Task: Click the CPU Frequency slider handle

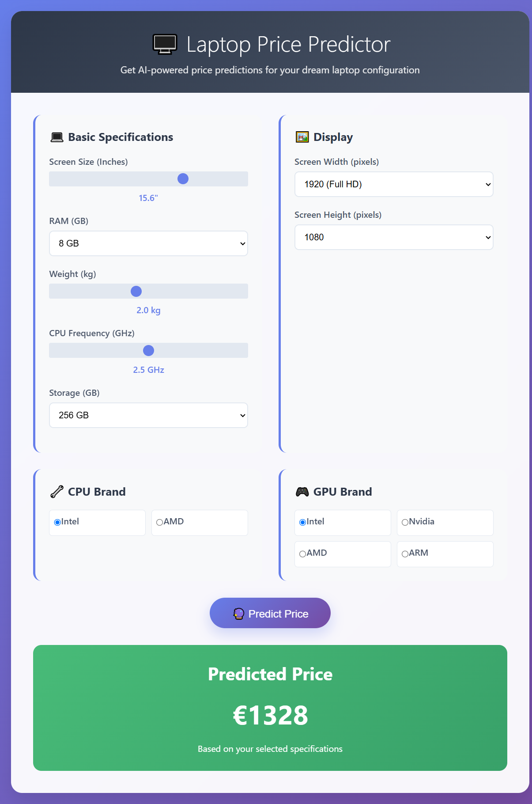Action: pos(148,350)
